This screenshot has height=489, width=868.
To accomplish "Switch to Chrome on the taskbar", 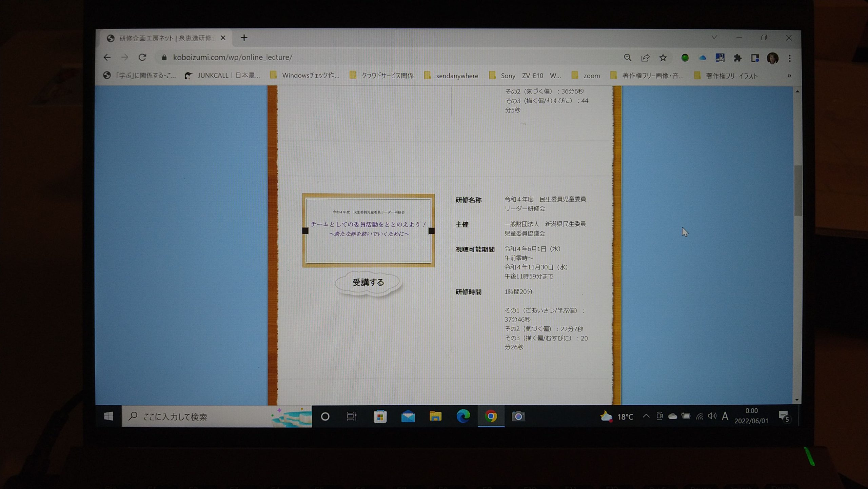I will click(x=491, y=416).
